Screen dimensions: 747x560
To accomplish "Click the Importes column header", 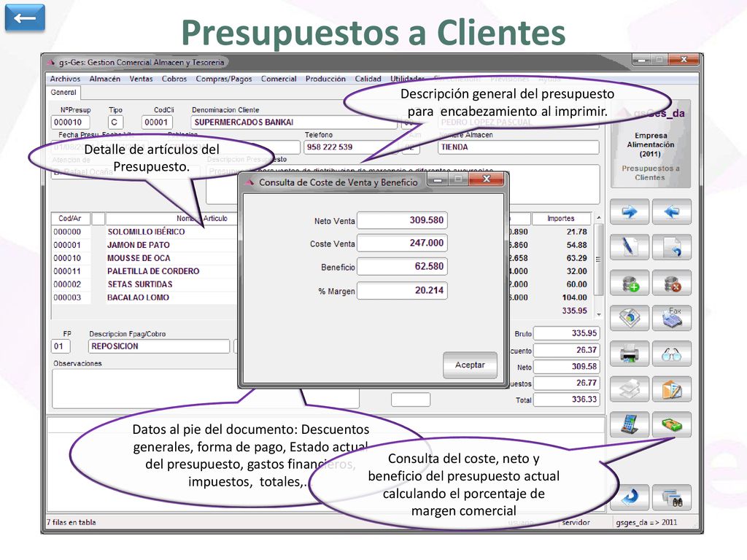I will pos(561,219).
